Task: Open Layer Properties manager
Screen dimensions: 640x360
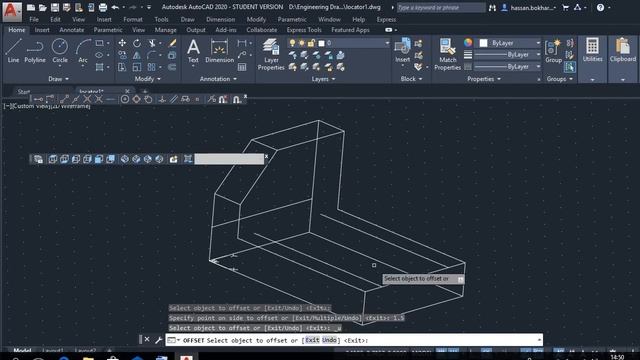Action: click(271, 54)
